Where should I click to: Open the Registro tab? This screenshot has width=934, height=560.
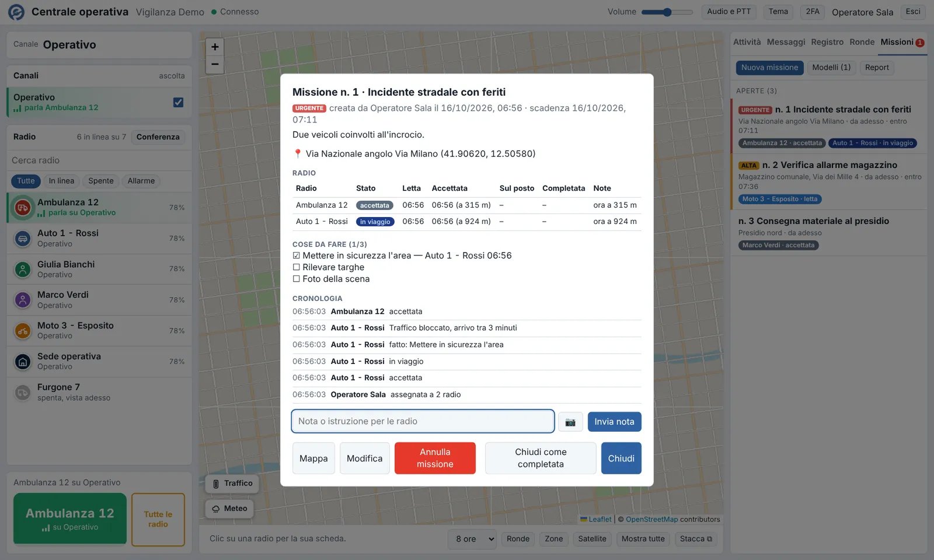tap(827, 42)
